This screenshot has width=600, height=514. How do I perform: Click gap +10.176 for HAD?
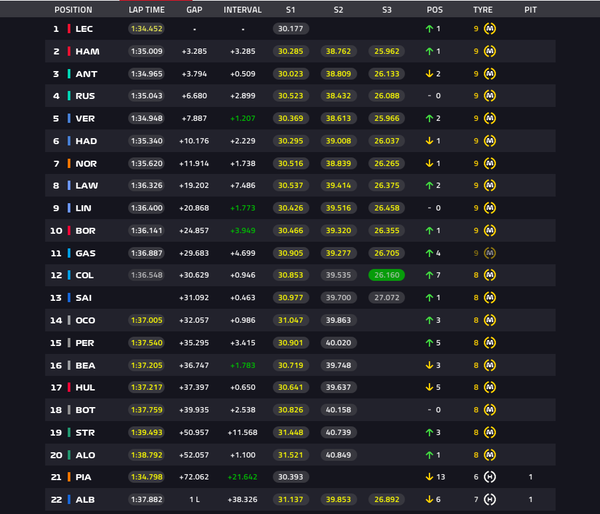[194, 141]
